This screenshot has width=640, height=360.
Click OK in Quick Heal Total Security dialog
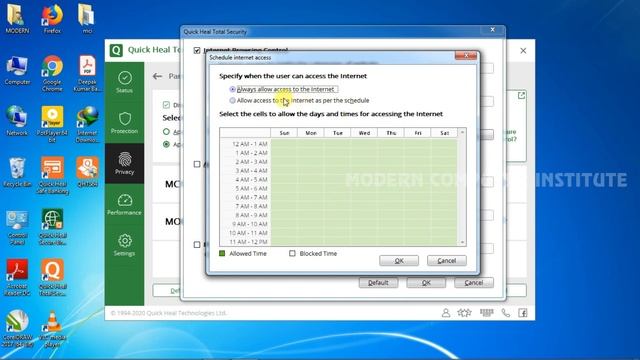coord(426,282)
